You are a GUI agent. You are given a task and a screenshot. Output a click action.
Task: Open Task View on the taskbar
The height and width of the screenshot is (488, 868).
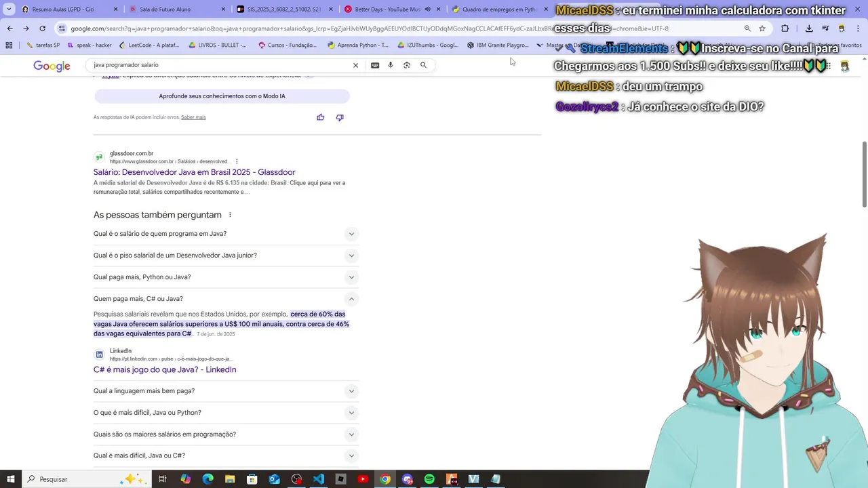click(163, 479)
